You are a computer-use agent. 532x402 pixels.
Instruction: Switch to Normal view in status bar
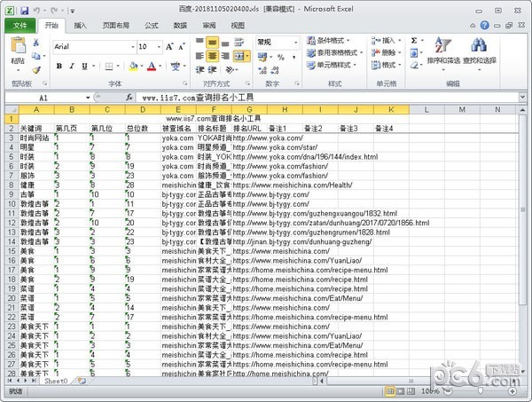(x=390, y=391)
